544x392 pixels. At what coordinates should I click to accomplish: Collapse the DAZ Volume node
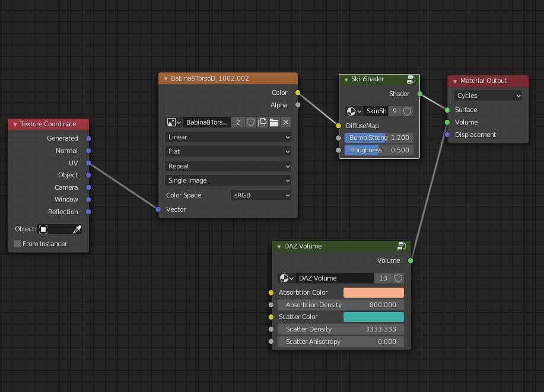[x=279, y=247]
